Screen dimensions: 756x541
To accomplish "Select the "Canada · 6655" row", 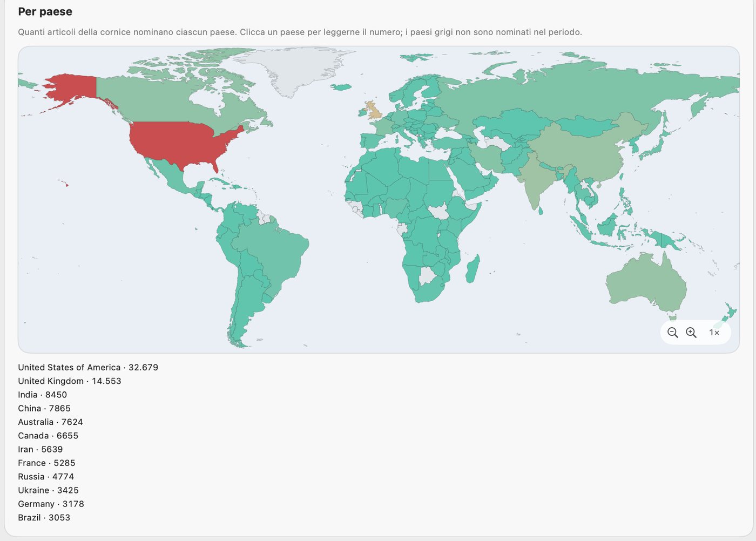I will 48,436.
